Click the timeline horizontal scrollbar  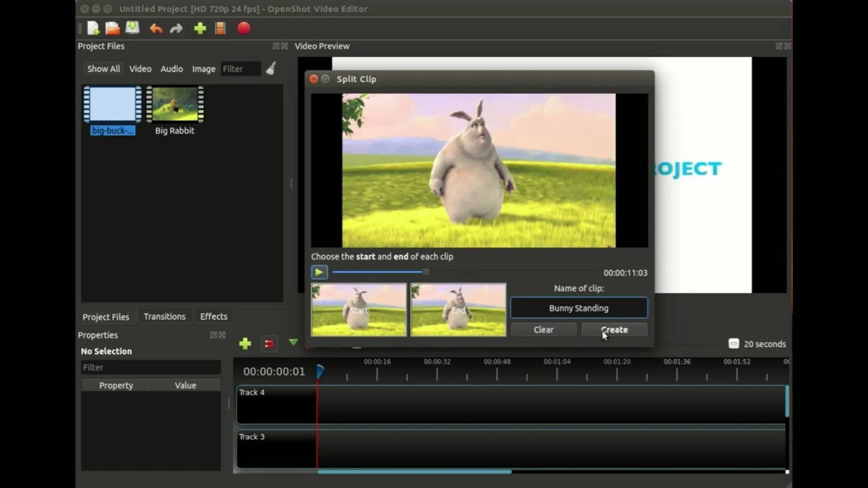point(414,471)
